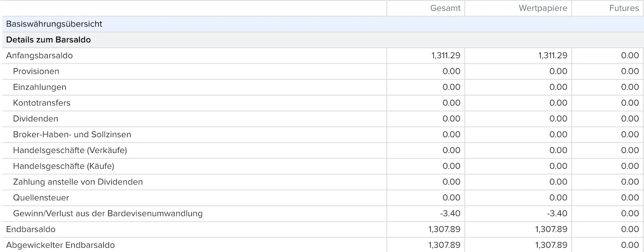Click Handelsgeschäfte (Käufe) row label
Image resolution: width=644 pixels, height=252 pixels.
64,166
